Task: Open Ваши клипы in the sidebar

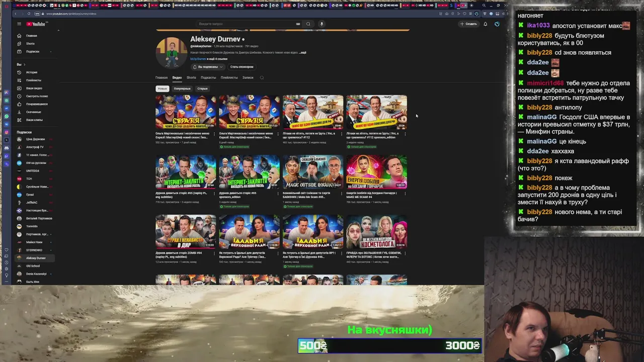Action: (34, 120)
